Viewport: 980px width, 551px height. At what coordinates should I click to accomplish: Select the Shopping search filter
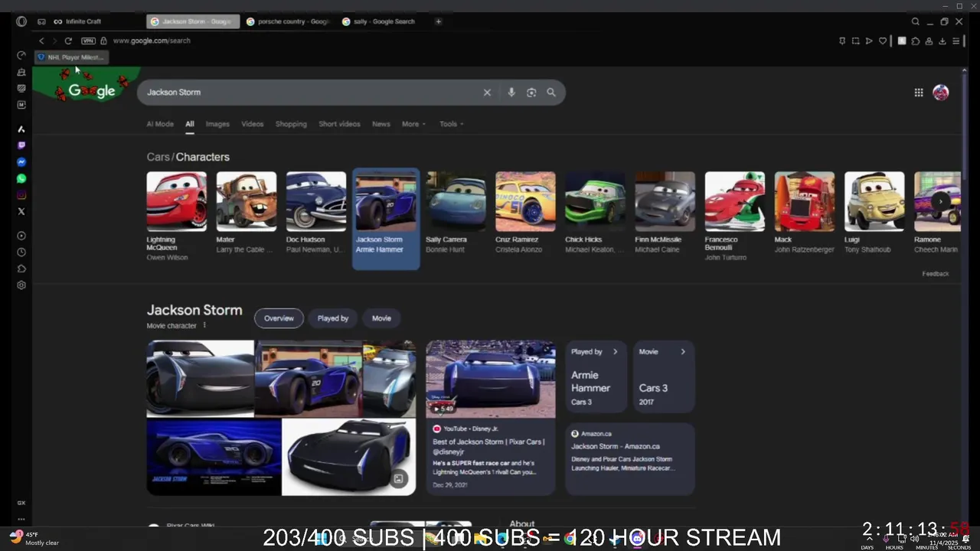coord(291,124)
